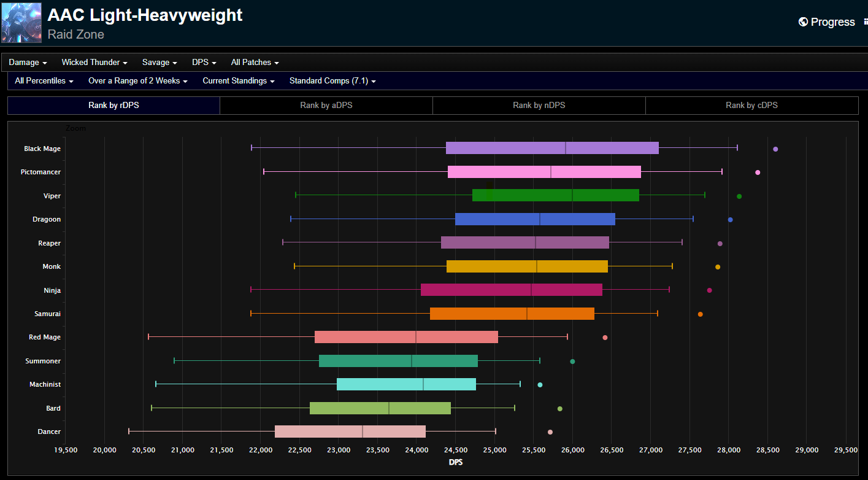
Task: Open the Standard Comps (7.1) dropdown
Action: tap(332, 80)
